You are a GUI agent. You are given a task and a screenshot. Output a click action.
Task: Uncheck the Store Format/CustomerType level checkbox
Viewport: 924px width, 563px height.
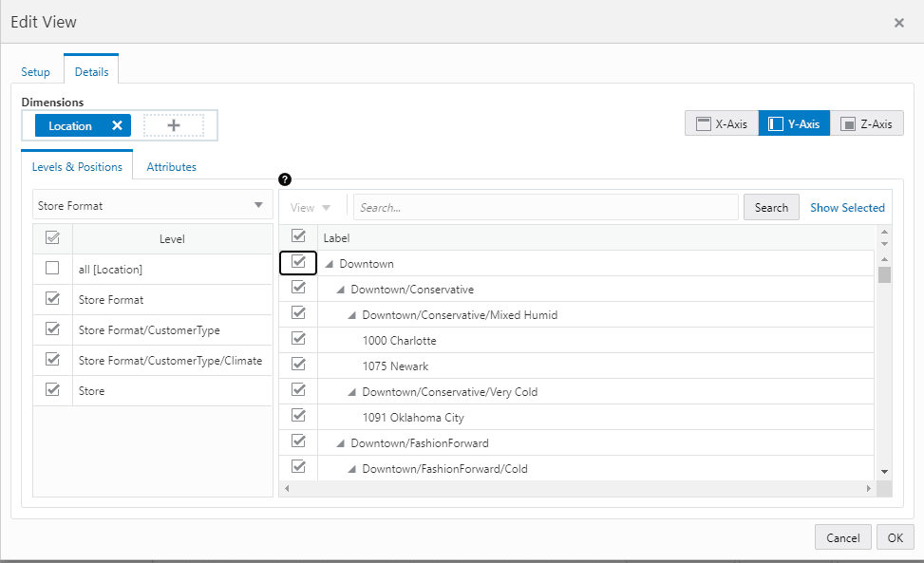(52, 328)
